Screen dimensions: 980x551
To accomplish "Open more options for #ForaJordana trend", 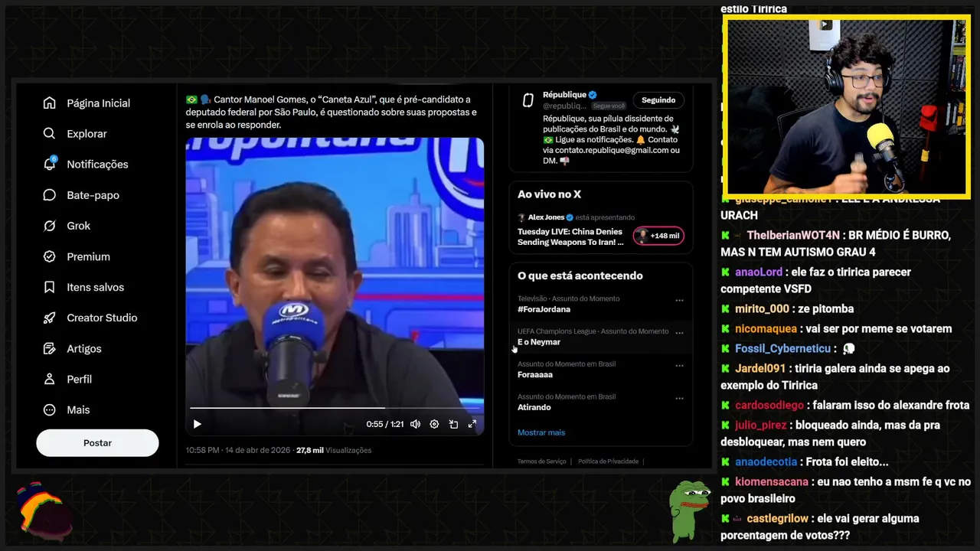I will click(679, 301).
